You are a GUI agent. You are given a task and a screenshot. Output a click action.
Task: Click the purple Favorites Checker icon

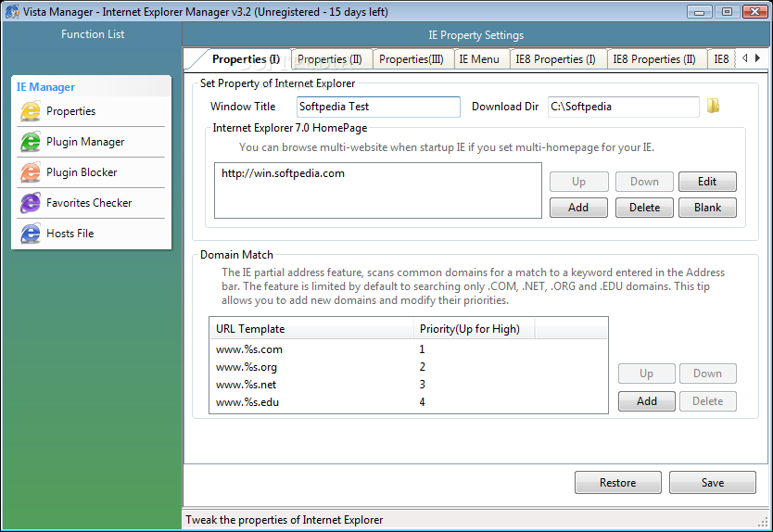[31, 203]
